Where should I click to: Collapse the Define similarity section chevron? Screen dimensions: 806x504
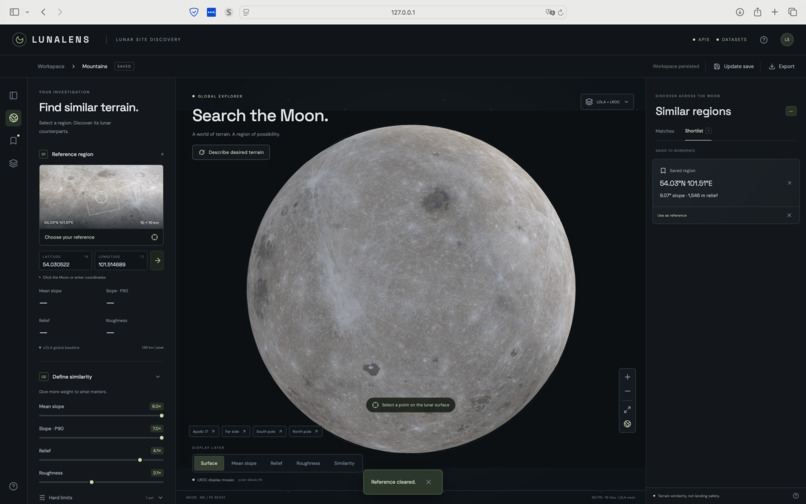[157, 377]
